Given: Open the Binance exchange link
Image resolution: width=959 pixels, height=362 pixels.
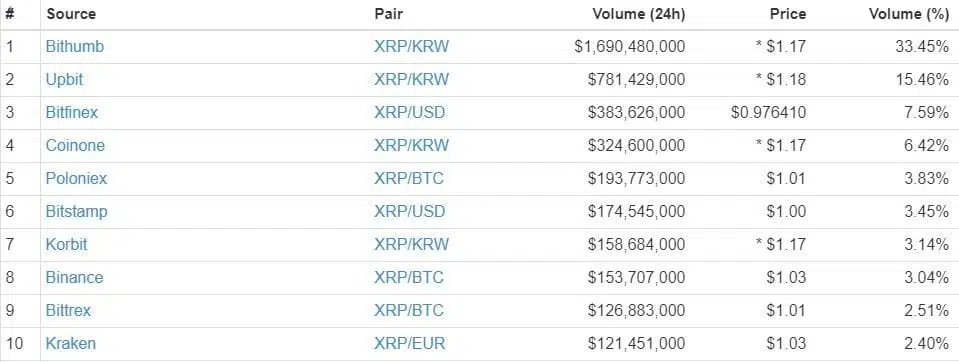Looking at the screenshot, I should click(x=75, y=278).
